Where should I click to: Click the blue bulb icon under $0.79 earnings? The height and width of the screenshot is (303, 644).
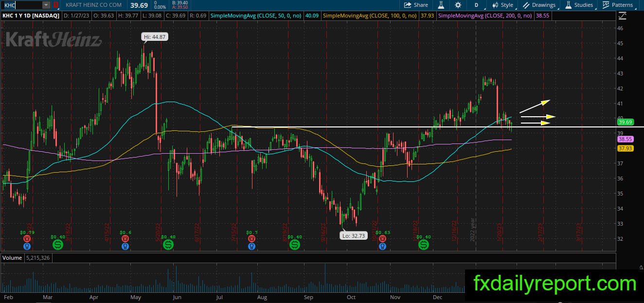pyautogui.click(x=27, y=246)
